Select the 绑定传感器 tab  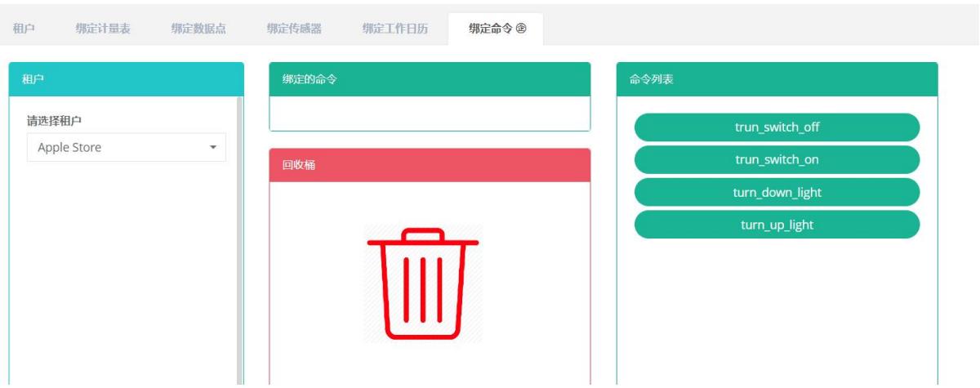tap(294, 29)
